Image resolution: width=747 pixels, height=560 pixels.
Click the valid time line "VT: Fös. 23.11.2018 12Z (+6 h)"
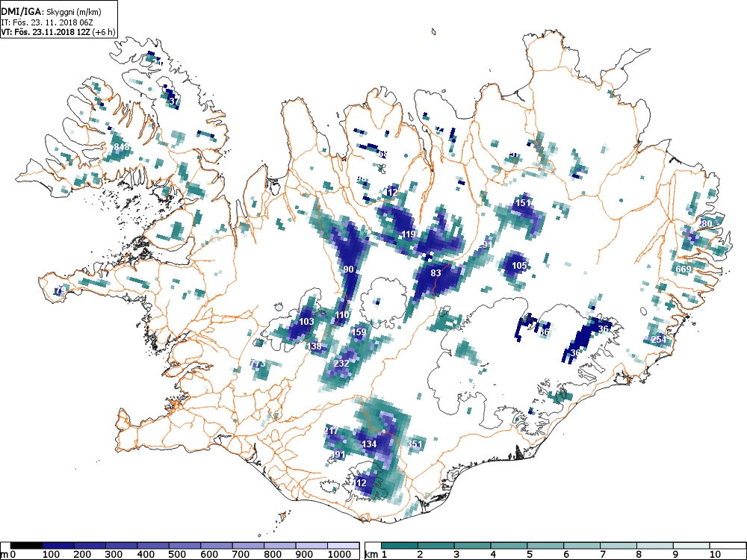pos(58,31)
